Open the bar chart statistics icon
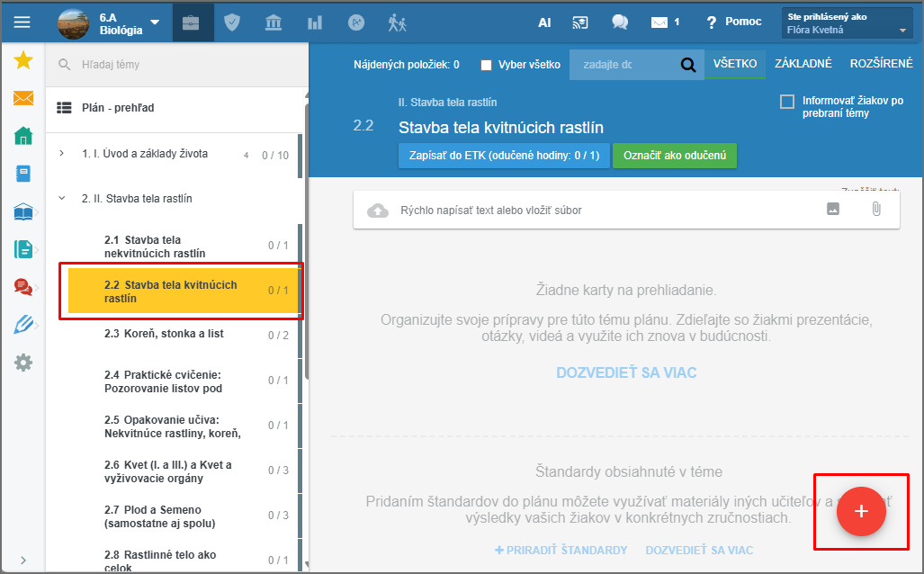 click(315, 22)
